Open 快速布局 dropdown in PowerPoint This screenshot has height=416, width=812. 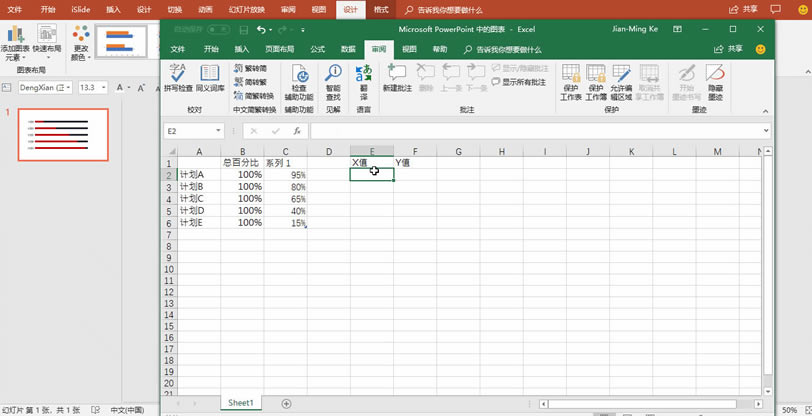pos(47,43)
